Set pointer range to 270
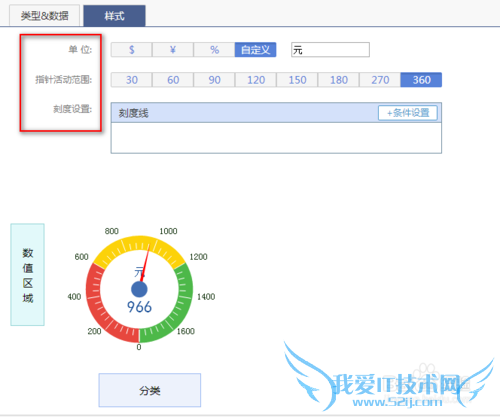Screen dimensions: 500x417 point(380,80)
